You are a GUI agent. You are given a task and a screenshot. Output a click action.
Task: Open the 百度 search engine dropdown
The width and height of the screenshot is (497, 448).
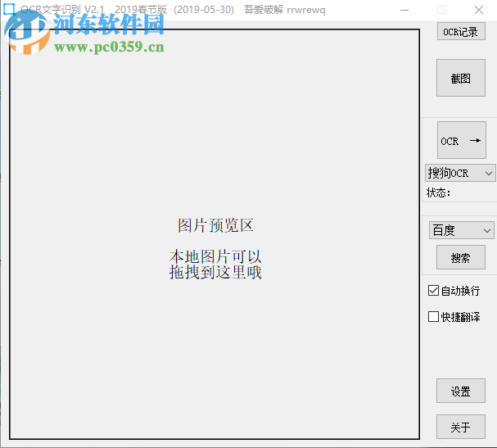point(462,230)
